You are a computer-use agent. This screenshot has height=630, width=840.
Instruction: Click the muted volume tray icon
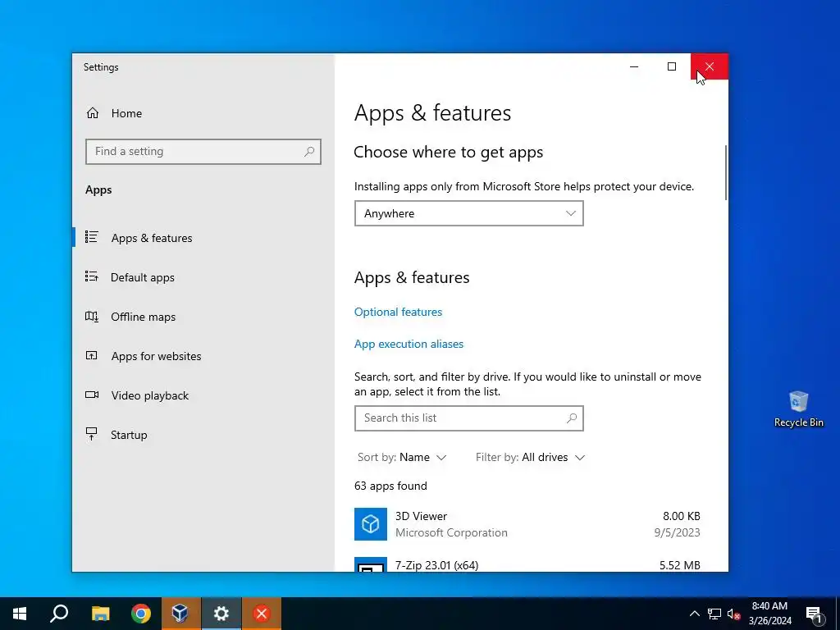(733, 614)
